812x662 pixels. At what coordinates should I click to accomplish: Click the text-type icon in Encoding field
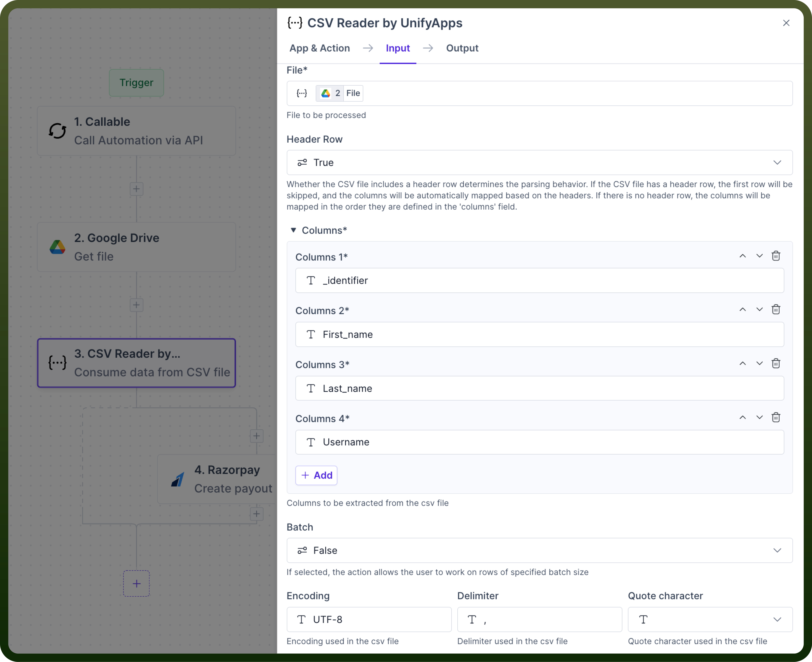[x=301, y=619]
